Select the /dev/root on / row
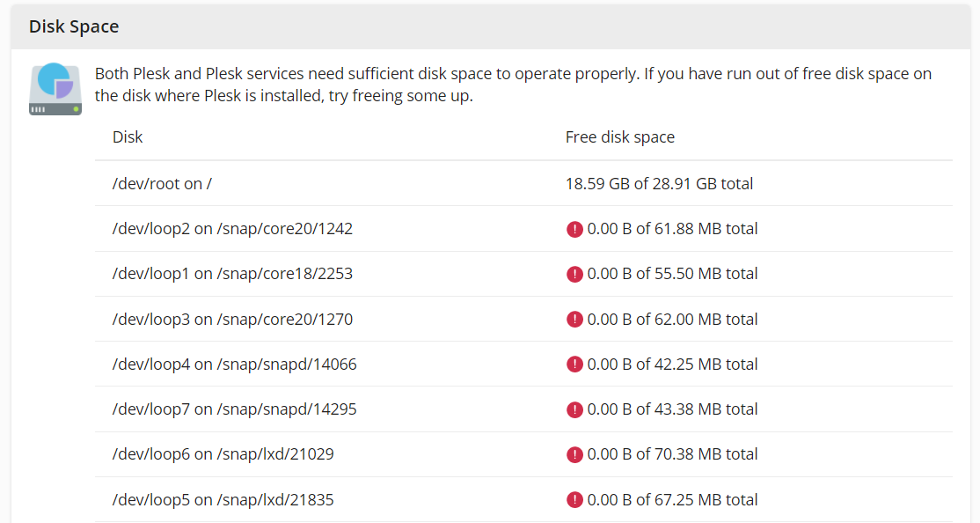Viewport: 980px width, 523px height. tap(163, 184)
